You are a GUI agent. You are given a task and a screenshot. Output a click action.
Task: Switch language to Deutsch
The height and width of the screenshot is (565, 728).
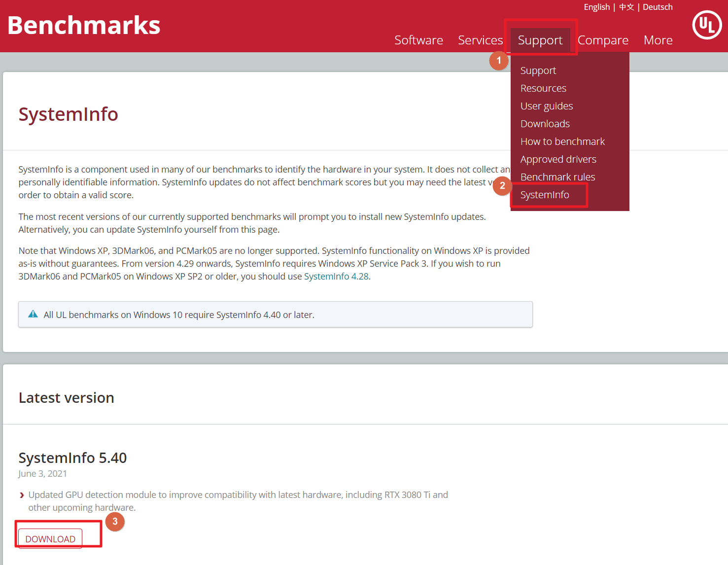tap(658, 7)
